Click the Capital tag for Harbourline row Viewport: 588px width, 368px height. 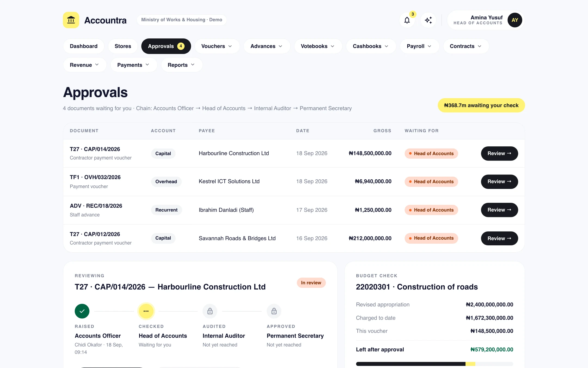pyautogui.click(x=163, y=153)
